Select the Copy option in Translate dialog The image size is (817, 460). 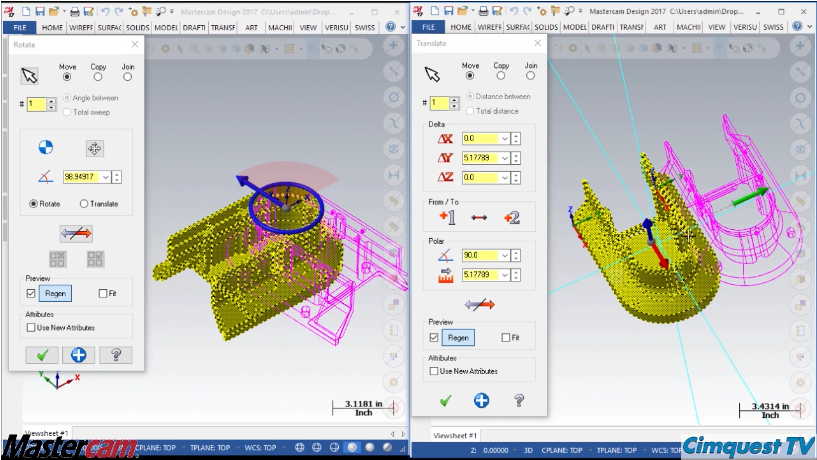501,76
